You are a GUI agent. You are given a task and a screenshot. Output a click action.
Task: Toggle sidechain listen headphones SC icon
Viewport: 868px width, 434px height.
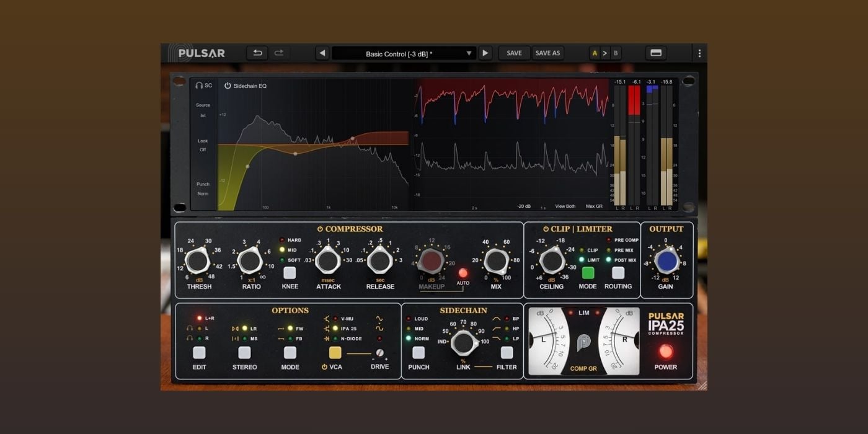(203, 86)
